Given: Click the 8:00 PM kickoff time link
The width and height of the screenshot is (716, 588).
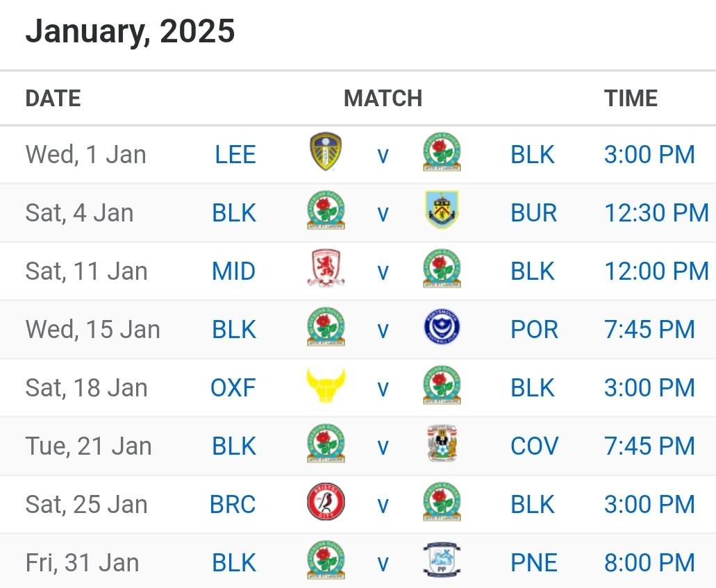Looking at the screenshot, I should 649,563.
